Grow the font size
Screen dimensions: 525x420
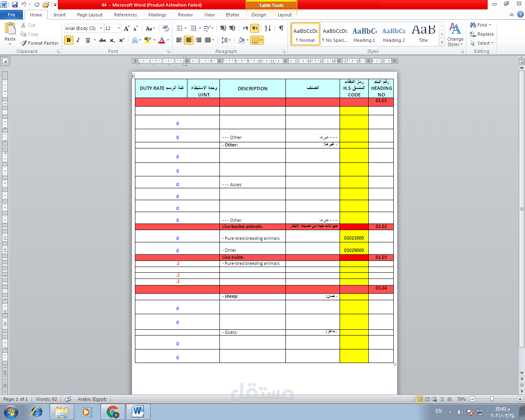(127, 28)
